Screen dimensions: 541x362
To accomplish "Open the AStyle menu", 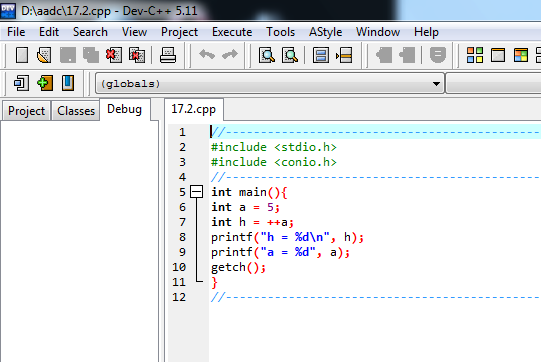I will tap(325, 32).
